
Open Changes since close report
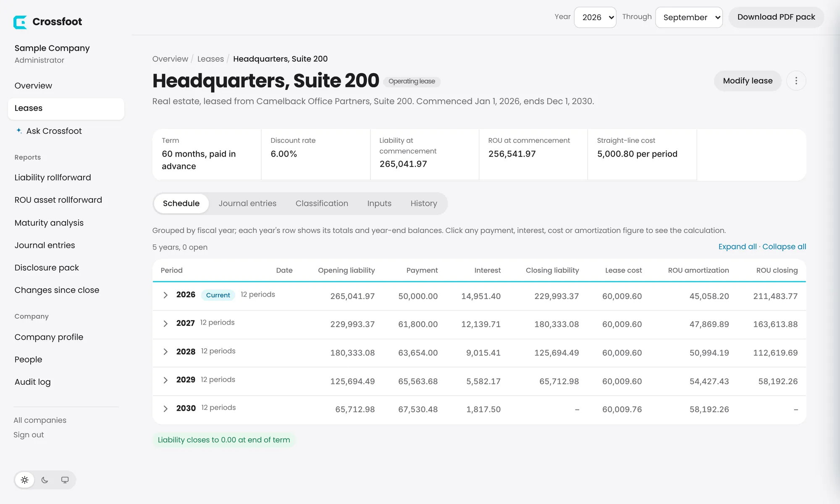click(x=57, y=290)
